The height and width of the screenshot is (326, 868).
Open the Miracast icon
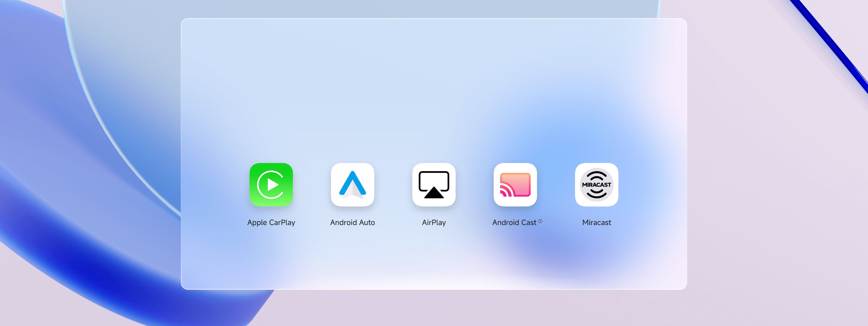(597, 185)
